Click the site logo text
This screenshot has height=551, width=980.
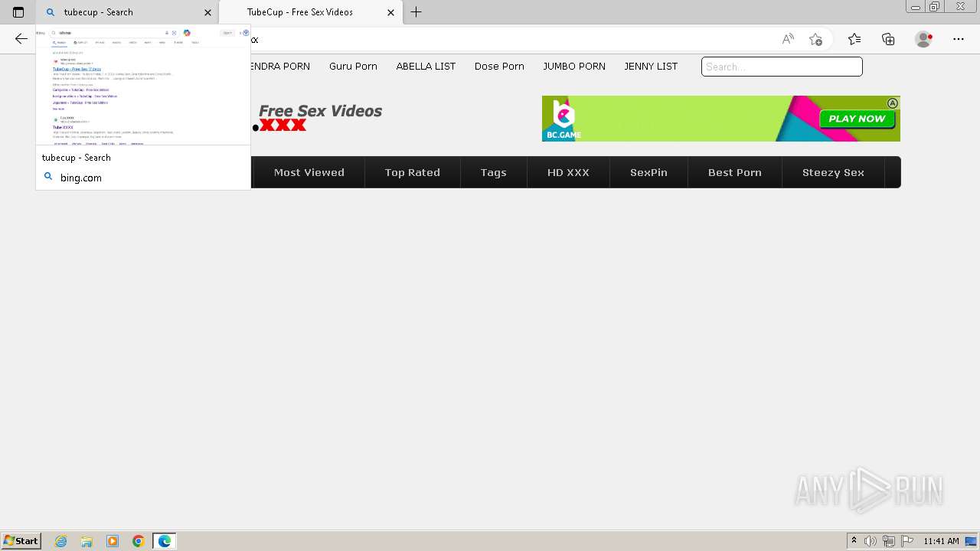(x=318, y=118)
